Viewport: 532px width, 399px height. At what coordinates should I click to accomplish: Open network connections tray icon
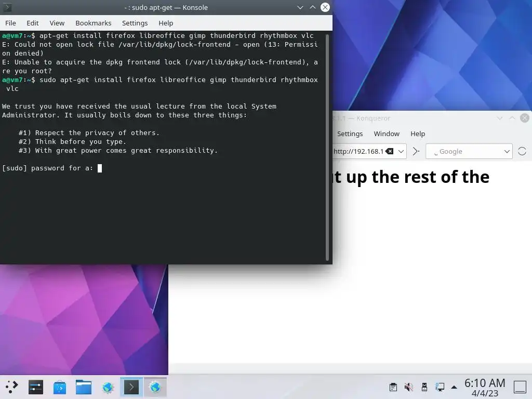440,387
